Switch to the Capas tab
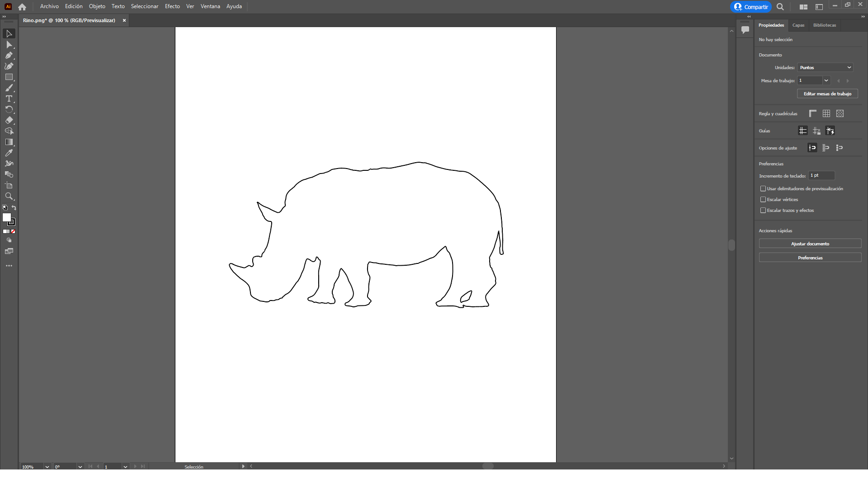Image resolution: width=868 pixels, height=488 pixels. [x=798, y=25]
